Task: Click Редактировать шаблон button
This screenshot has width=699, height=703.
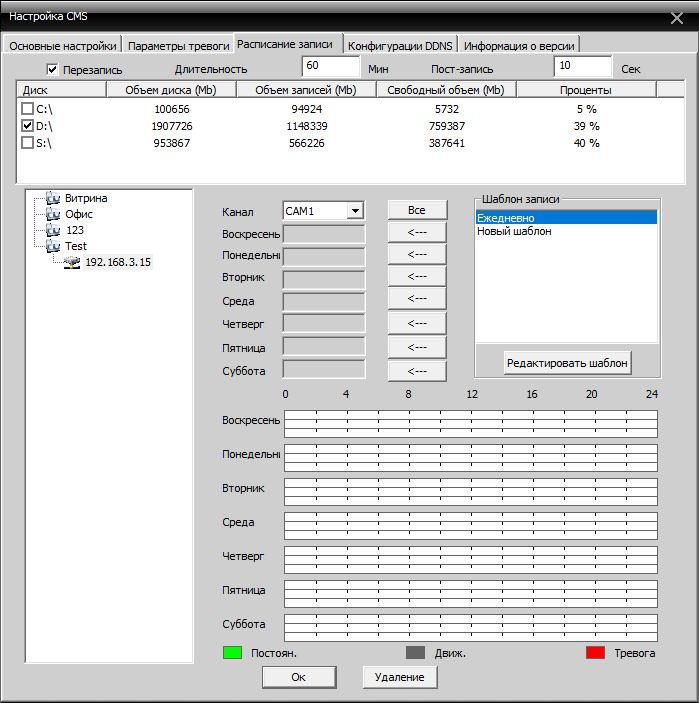Action: (567, 363)
